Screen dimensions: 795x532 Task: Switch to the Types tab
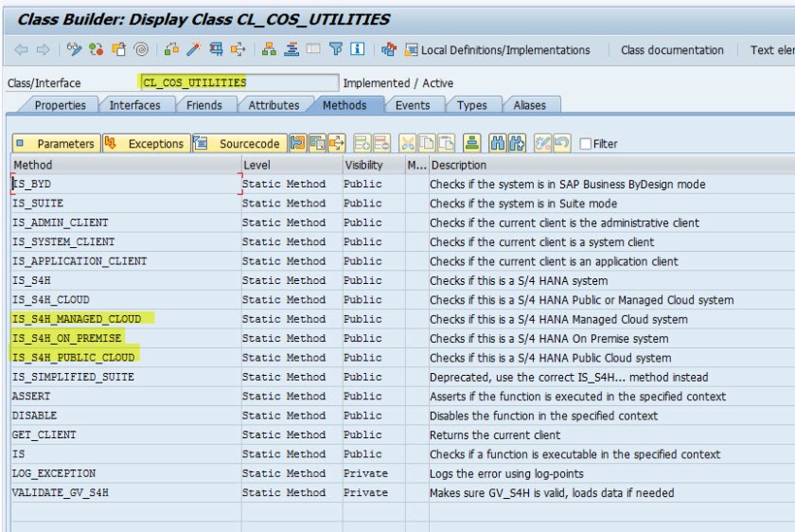pos(471,105)
